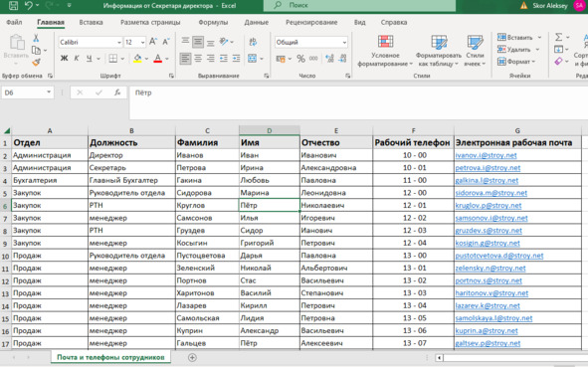Change the text orientation
This screenshot has height=367, width=588.
[x=224, y=42]
